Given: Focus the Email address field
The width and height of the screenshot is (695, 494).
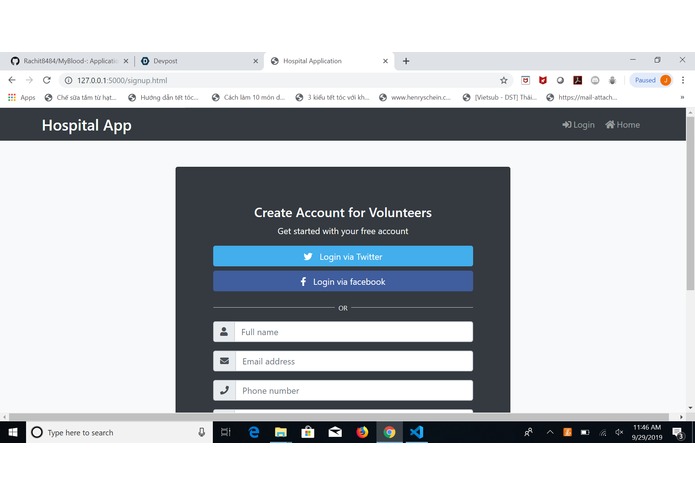Looking at the screenshot, I should [354, 361].
